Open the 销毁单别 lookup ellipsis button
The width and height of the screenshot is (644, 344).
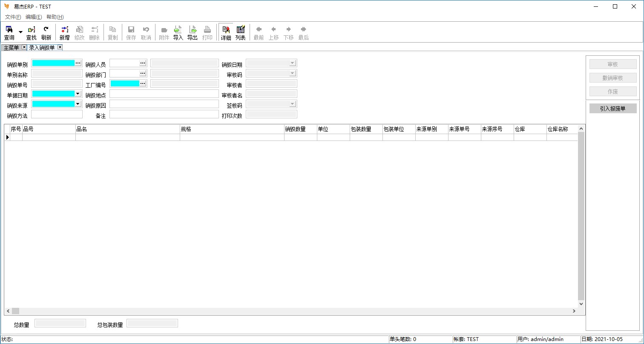click(x=78, y=63)
